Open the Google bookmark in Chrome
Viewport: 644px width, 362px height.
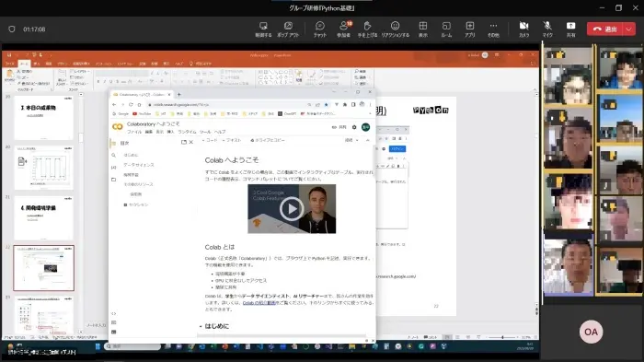tap(121, 113)
